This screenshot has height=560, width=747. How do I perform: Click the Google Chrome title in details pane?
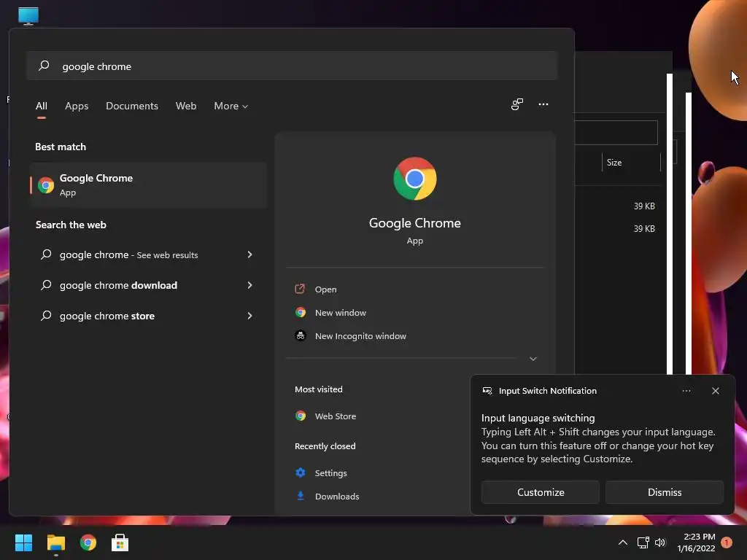click(415, 223)
